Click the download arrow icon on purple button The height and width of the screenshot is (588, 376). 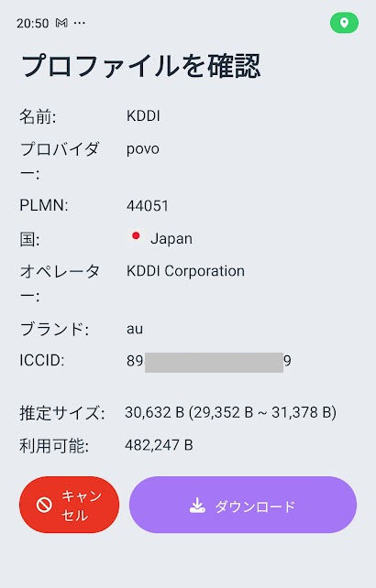point(197,506)
